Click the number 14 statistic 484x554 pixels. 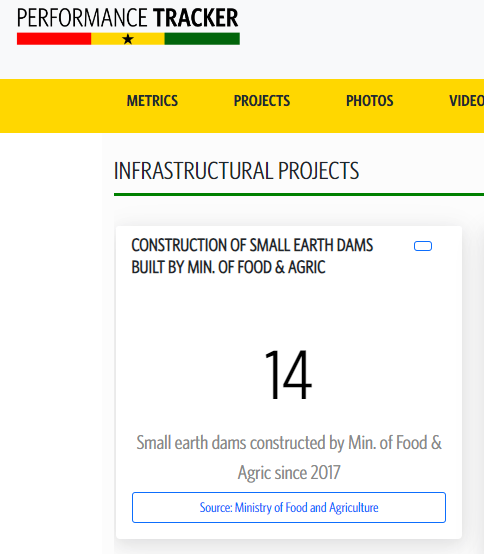(288, 375)
